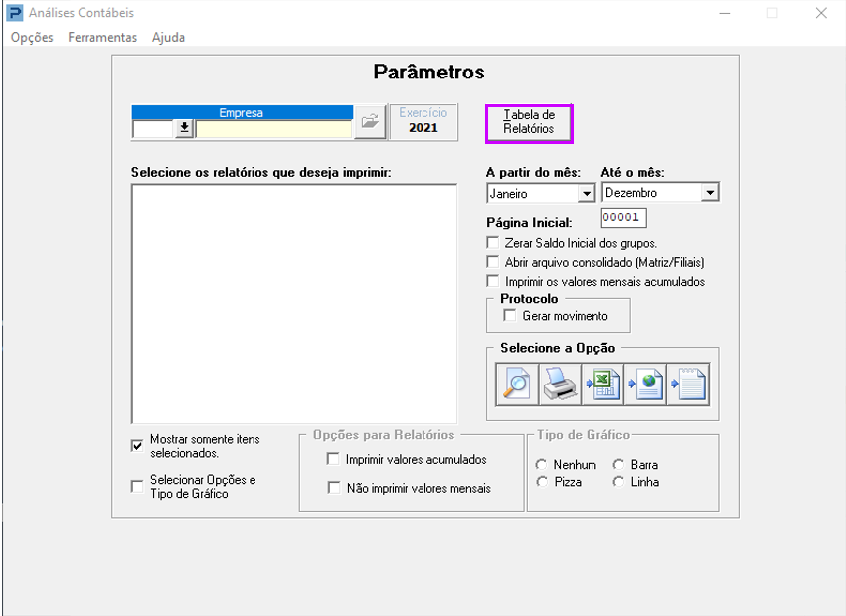This screenshot has width=846, height=616.
Task: Click inside the reports selection list box
Action: pyautogui.click(x=294, y=304)
